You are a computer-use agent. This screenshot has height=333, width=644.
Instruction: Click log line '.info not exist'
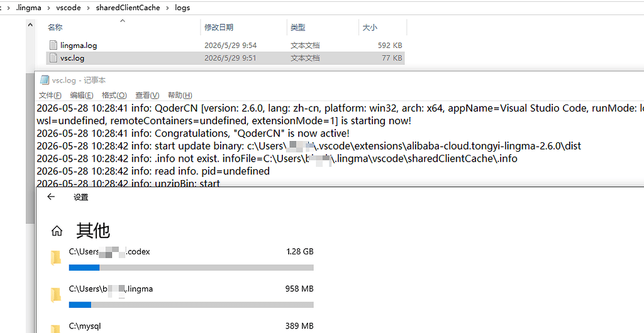(x=277, y=158)
